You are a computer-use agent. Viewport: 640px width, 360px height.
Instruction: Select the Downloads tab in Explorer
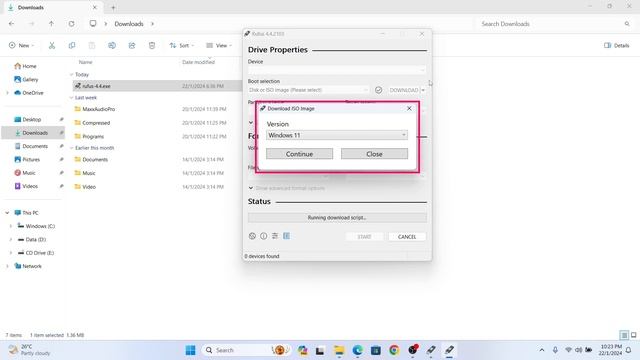click(53, 7)
